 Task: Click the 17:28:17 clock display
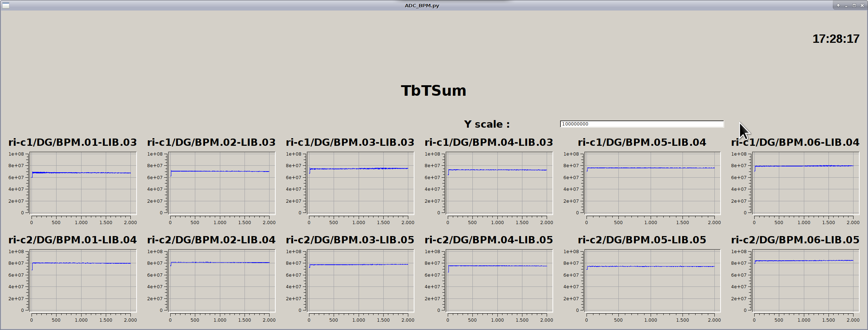tap(835, 39)
